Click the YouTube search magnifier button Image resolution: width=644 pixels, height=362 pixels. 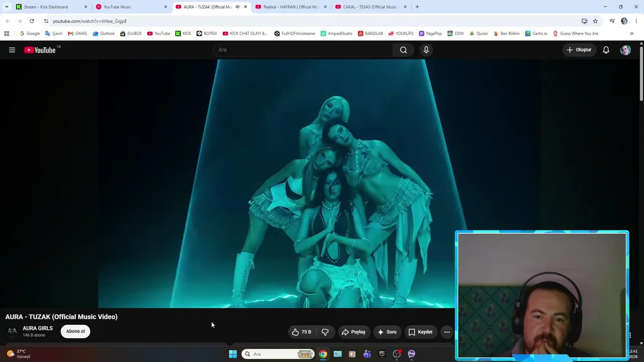pyautogui.click(x=404, y=50)
